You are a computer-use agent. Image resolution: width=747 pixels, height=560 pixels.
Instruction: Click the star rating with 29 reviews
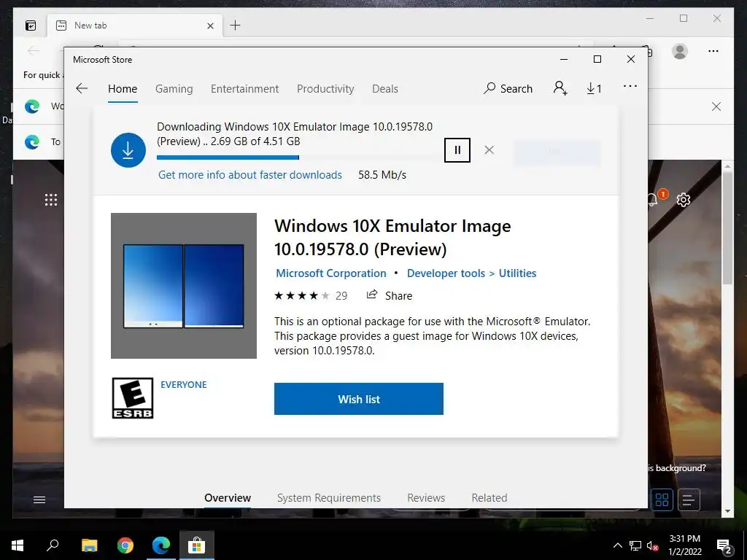point(311,296)
